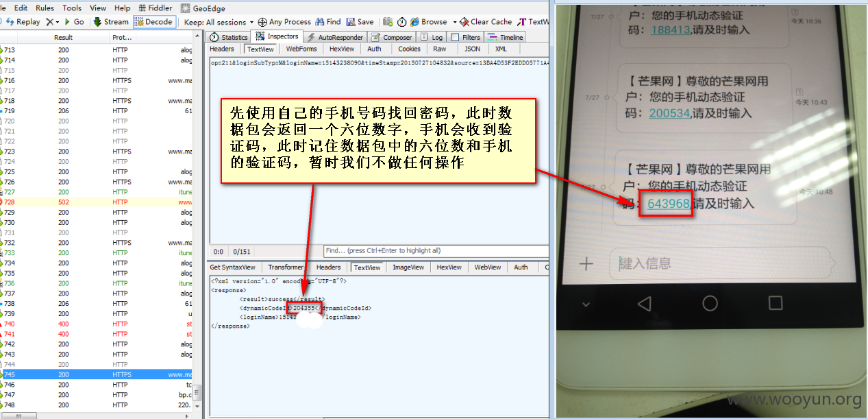868x419 pixels.
Task: Open the View menu
Action: click(x=98, y=8)
